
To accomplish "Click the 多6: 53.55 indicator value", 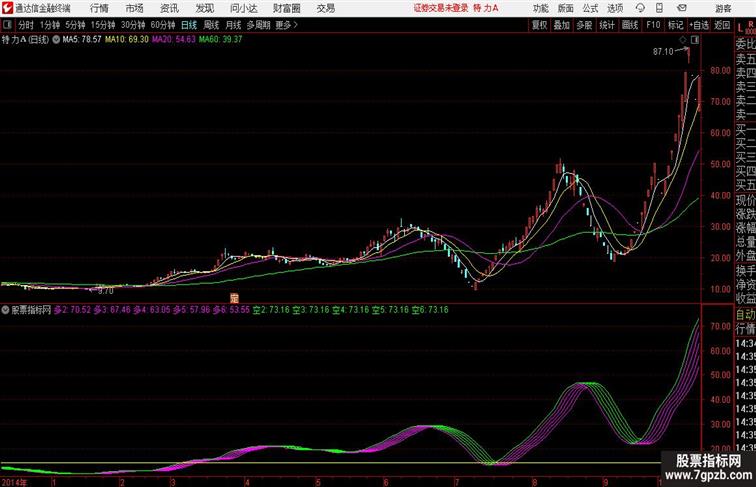I will tap(231, 310).
